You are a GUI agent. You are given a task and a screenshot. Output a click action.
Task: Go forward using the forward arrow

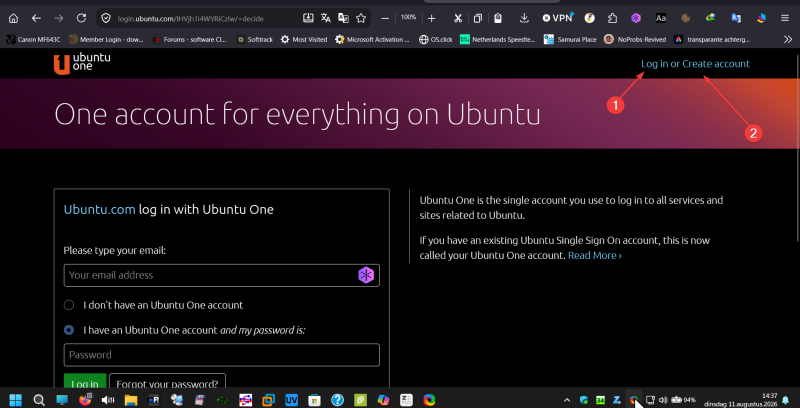pyautogui.click(x=59, y=18)
